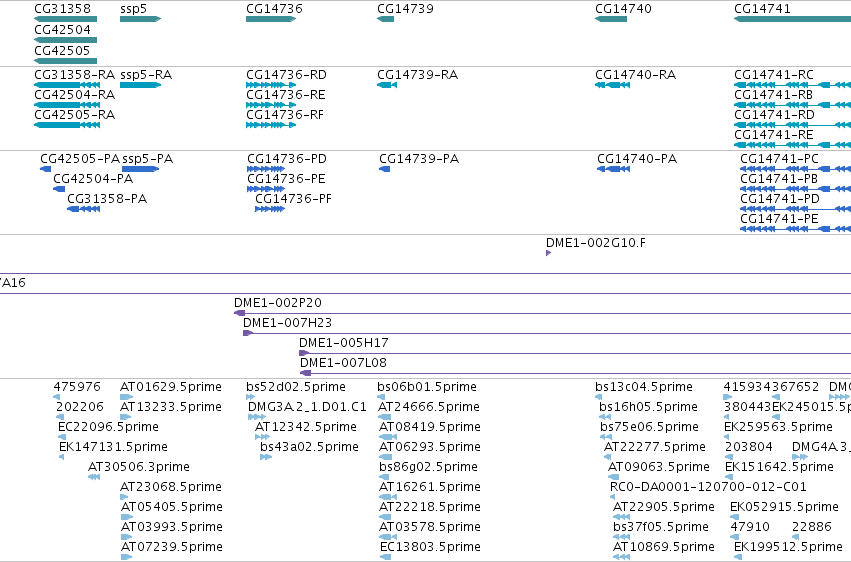The width and height of the screenshot is (851, 562).
Task: Select EST bs52d02.5prime
Action: [250, 398]
